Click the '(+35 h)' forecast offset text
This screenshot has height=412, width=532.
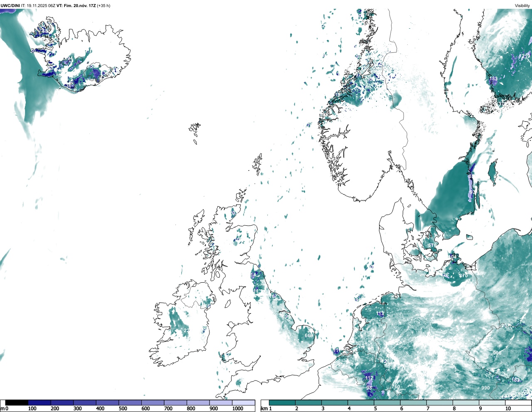(x=104, y=6)
